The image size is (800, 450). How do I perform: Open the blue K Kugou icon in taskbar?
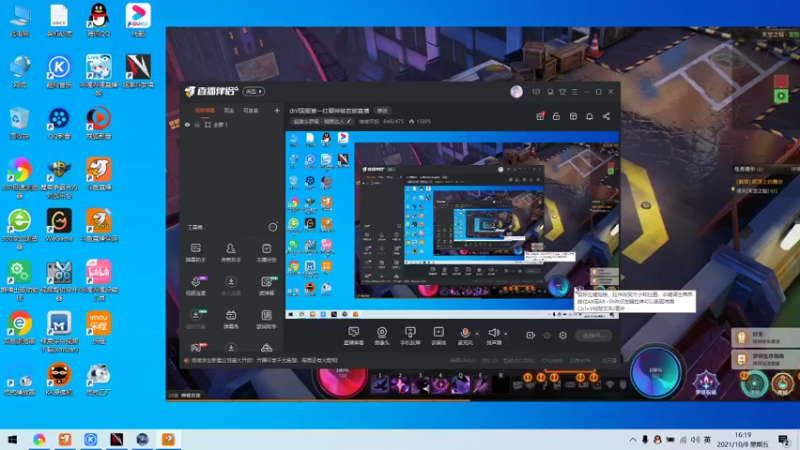[90, 439]
